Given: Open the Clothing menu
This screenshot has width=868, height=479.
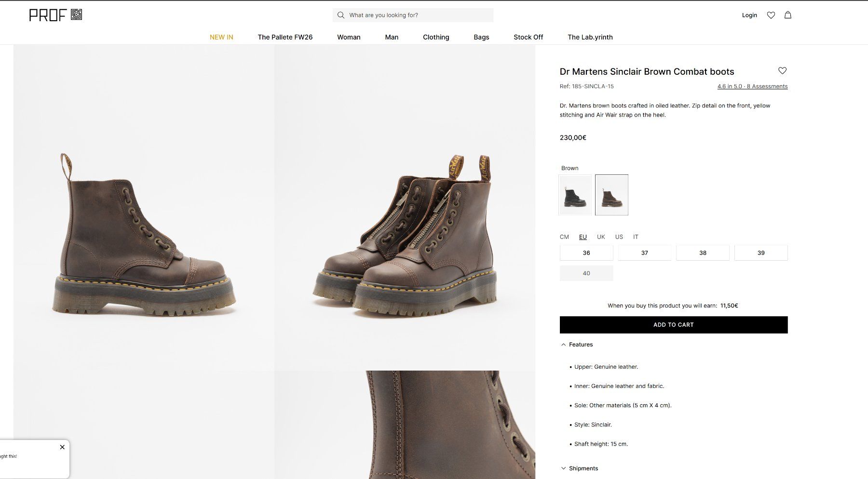Looking at the screenshot, I should 436,37.
